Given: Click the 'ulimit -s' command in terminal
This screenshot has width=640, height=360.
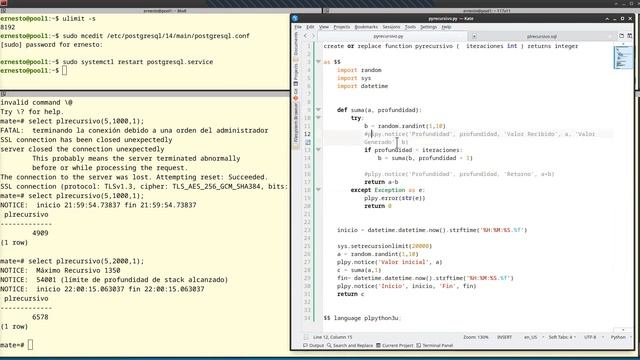Looking at the screenshot, I should click(79, 19).
